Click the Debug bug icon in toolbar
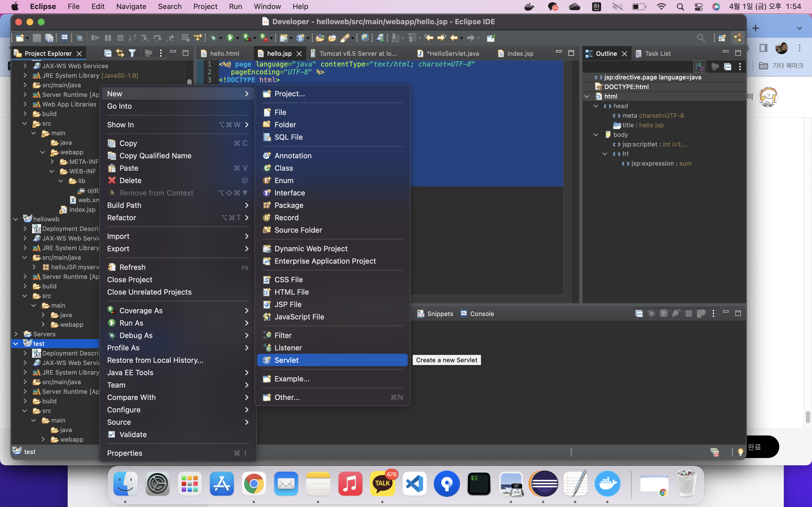 (x=213, y=38)
